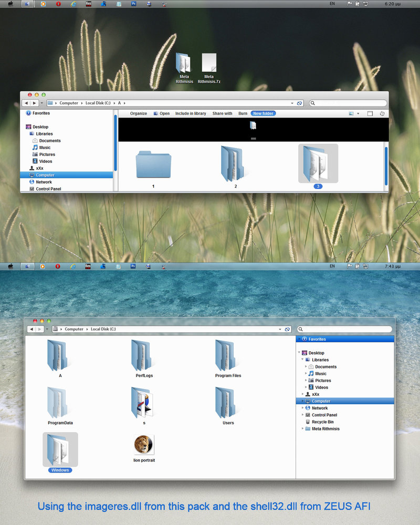Launch Internet Explorer from the 6:20 taskbar

pyautogui.click(x=73, y=4)
